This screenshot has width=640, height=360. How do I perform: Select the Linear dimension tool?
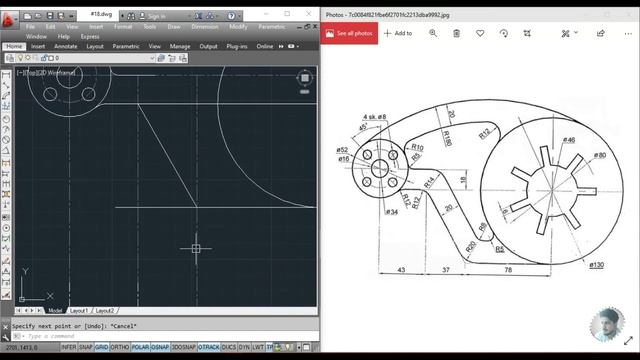(6, 75)
